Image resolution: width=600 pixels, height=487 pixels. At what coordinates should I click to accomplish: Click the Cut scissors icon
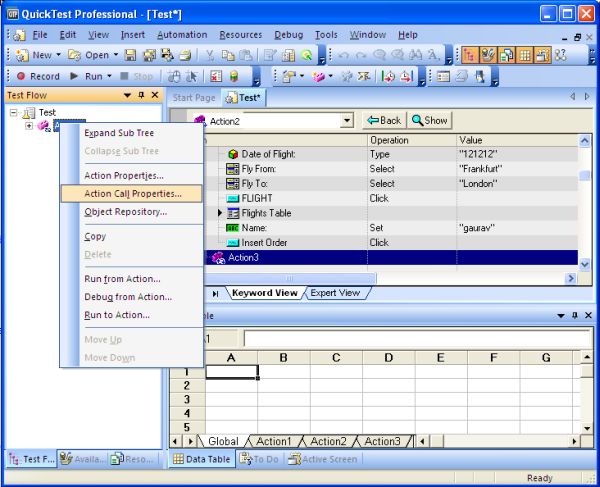click(210, 55)
